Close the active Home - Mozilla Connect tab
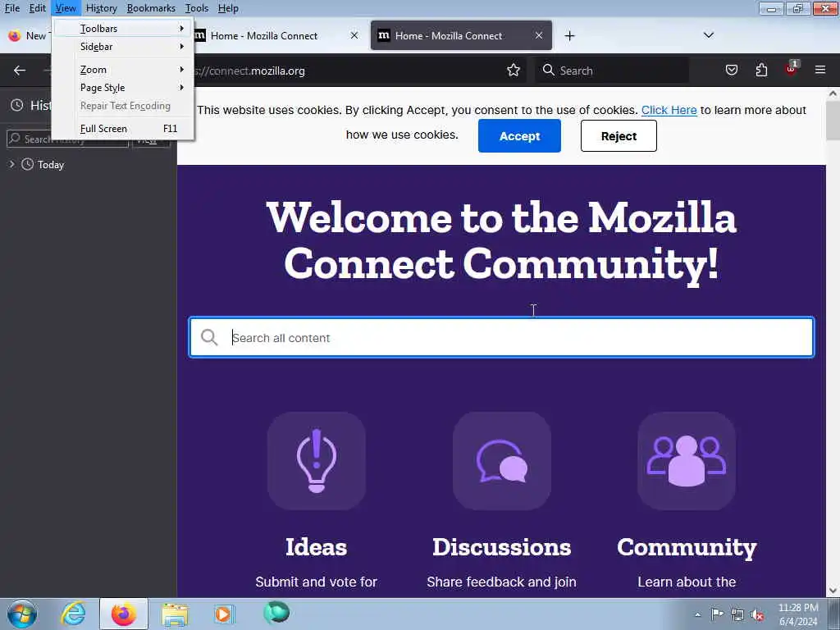This screenshot has height=630, width=840. [539, 35]
